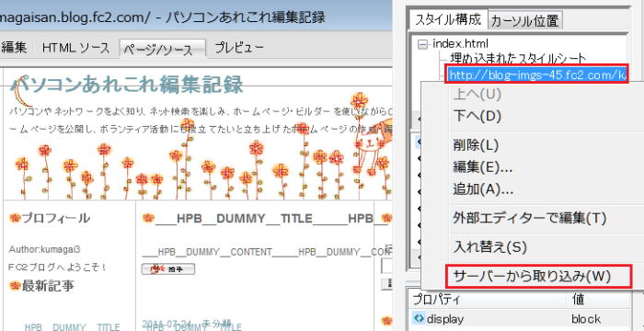
Task: Click the 拍手 button in the page
Action: pos(168,269)
